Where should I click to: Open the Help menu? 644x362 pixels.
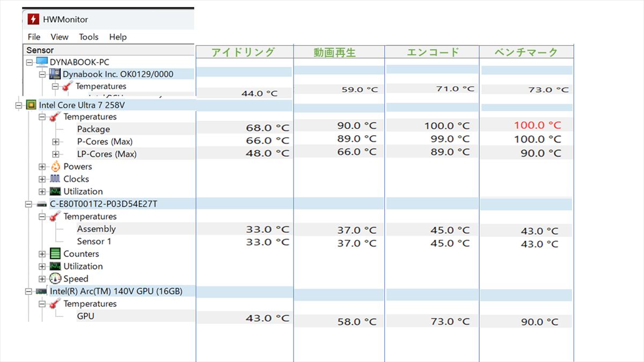coord(118,37)
